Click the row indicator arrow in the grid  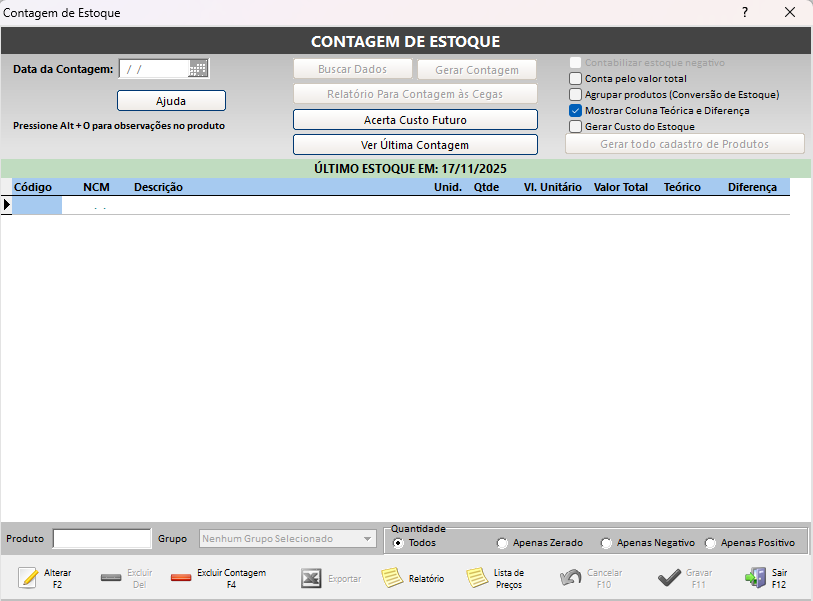pos(7,205)
